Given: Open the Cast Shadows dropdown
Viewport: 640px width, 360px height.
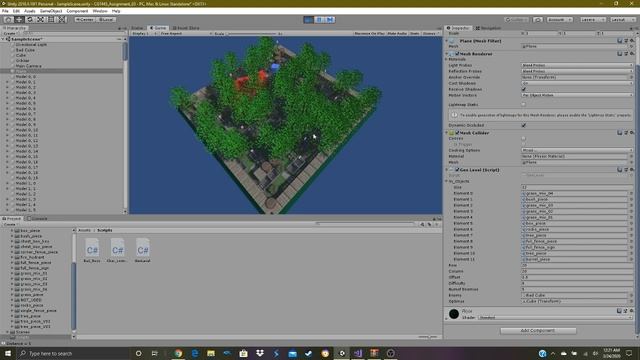Looking at the screenshot, I should (577, 83).
